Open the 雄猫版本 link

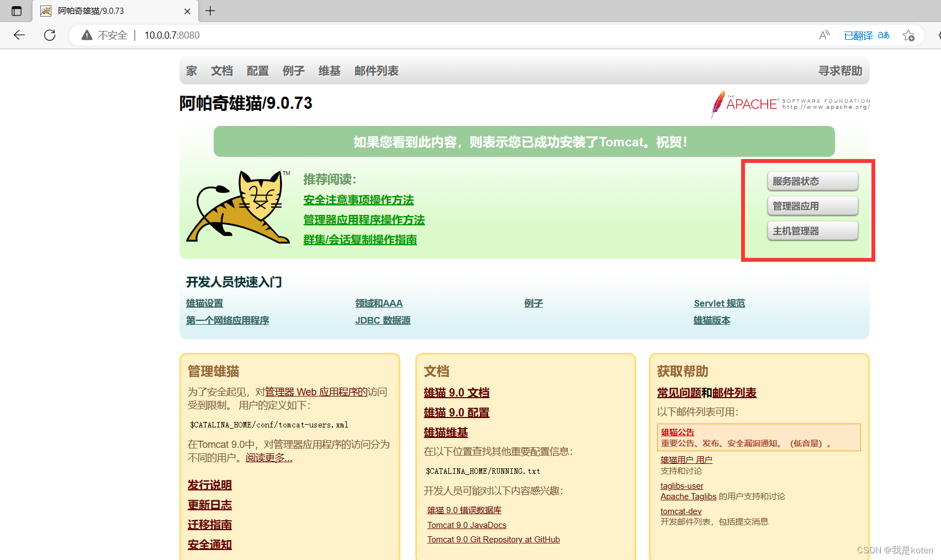coord(712,320)
